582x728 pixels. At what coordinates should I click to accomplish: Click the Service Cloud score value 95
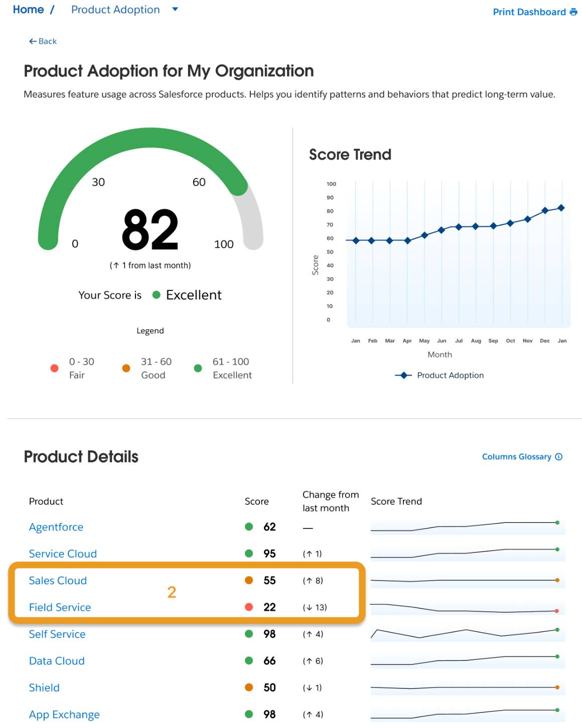[270, 554]
